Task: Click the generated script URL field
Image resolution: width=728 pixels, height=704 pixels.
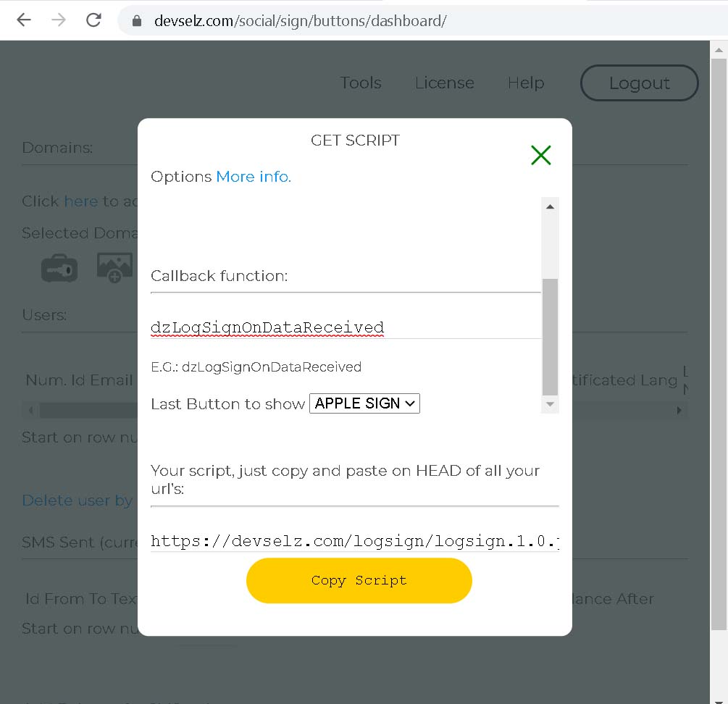Action: (x=354, y=541)
